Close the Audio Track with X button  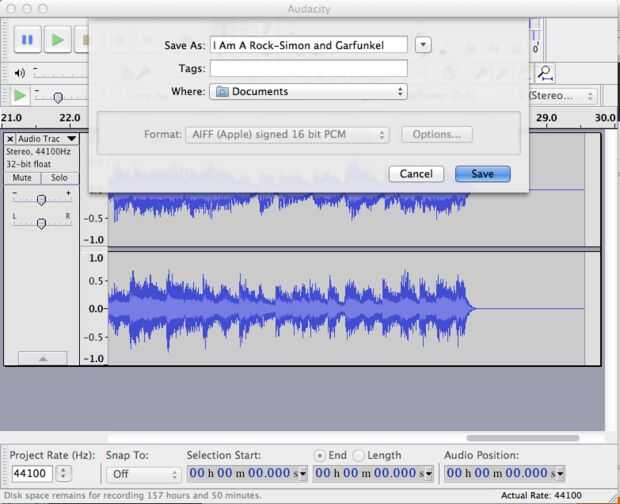[10, 139]
